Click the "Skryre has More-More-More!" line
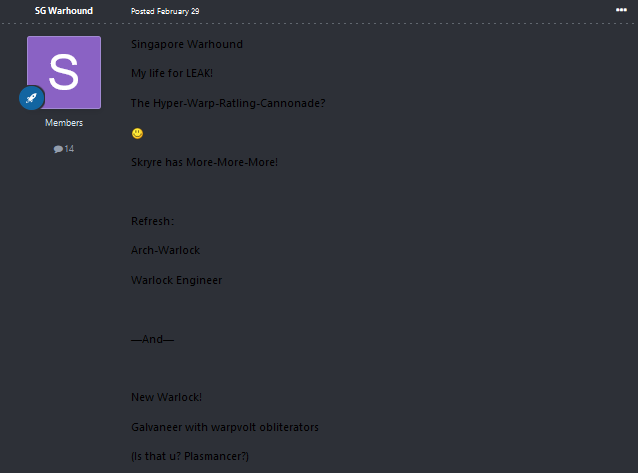The height and width of the screenshot is (473, 638). tap(204, 162)
